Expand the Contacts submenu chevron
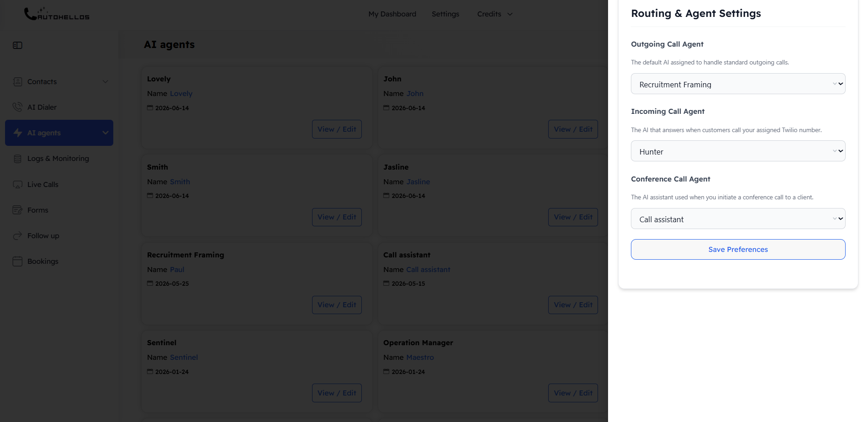 click(106, 82)
